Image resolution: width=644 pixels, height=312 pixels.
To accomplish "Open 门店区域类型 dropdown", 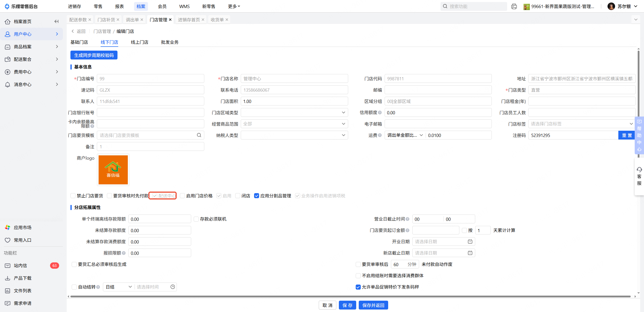I will click(x=294, y=113).
